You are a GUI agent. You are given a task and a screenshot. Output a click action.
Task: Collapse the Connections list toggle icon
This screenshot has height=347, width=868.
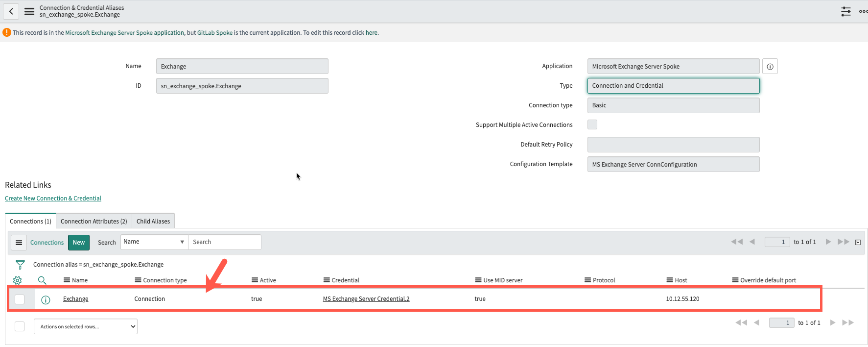(858, 242)
